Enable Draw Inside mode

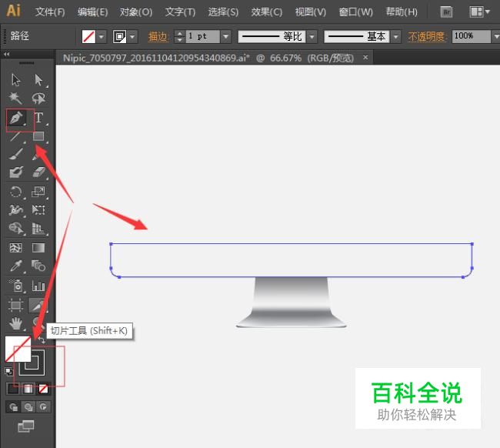(43, 407)
